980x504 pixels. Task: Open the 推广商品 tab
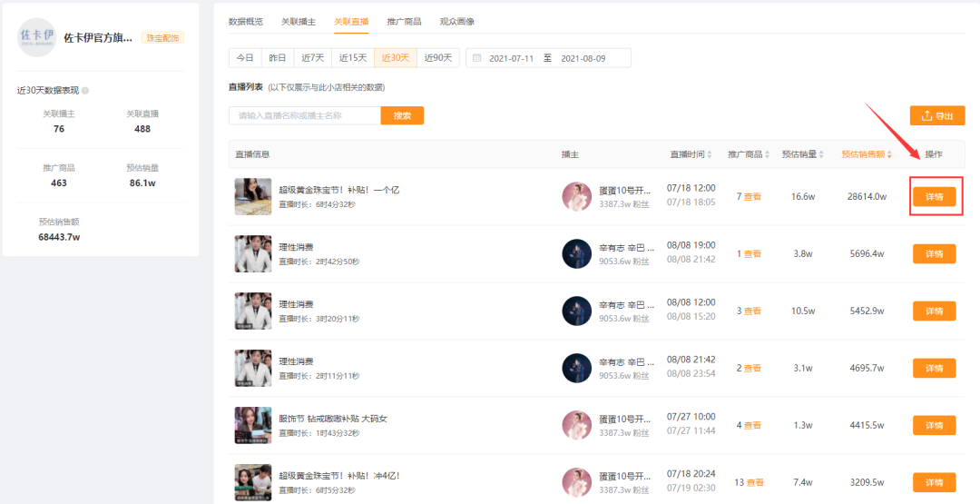[404, 21]
